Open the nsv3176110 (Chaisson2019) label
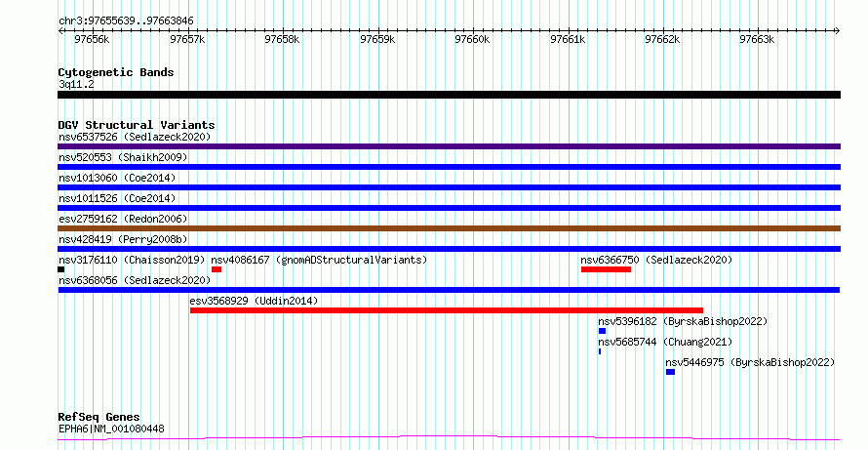The image size is (868, 450). coord(132,260)
